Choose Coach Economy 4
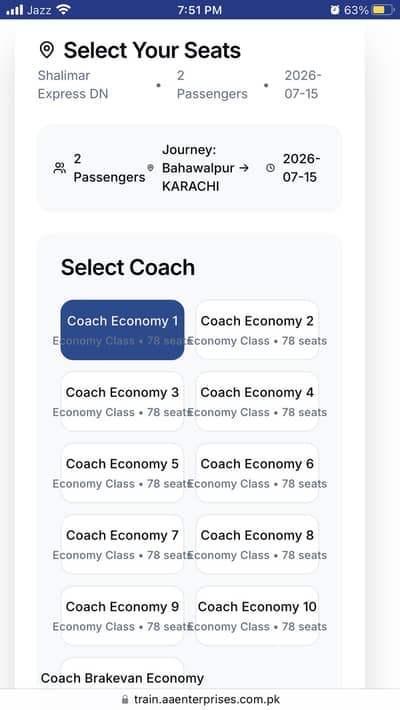This screenshot has width=400, height=710. 257,401
